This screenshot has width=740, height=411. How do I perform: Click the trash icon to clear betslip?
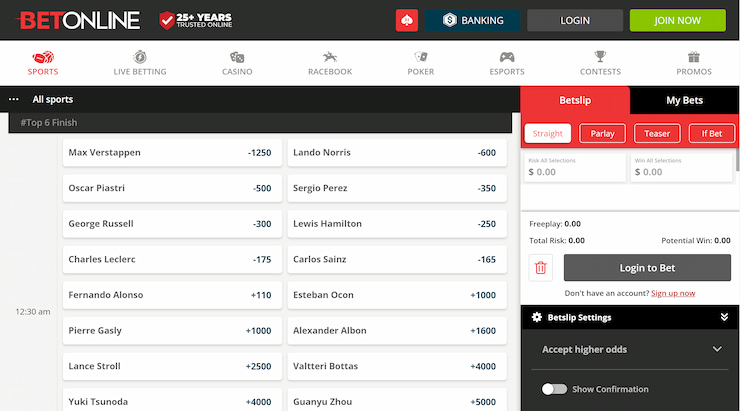pos(540,268)
